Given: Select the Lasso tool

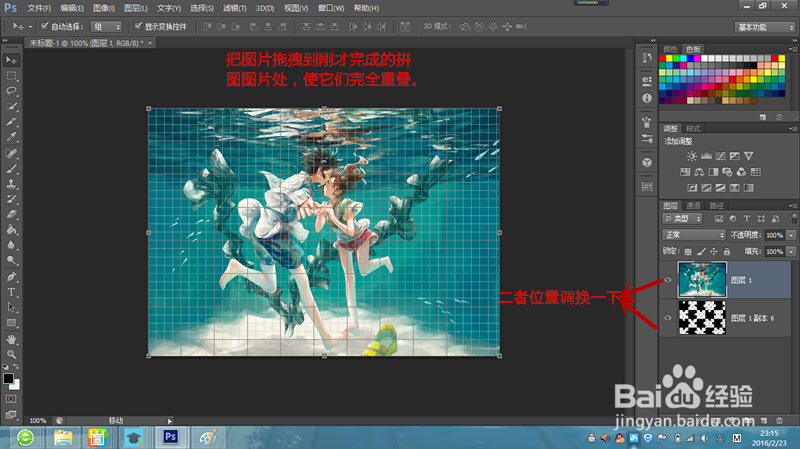Looking at the screenshot, I should (x=11, y=91).
